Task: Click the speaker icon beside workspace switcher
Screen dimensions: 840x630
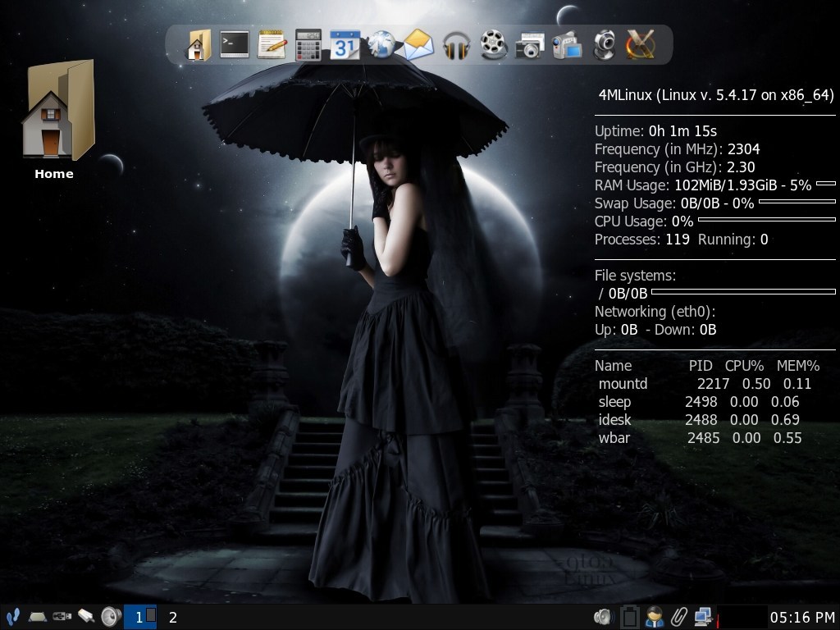Action: (x=111, y=617)
